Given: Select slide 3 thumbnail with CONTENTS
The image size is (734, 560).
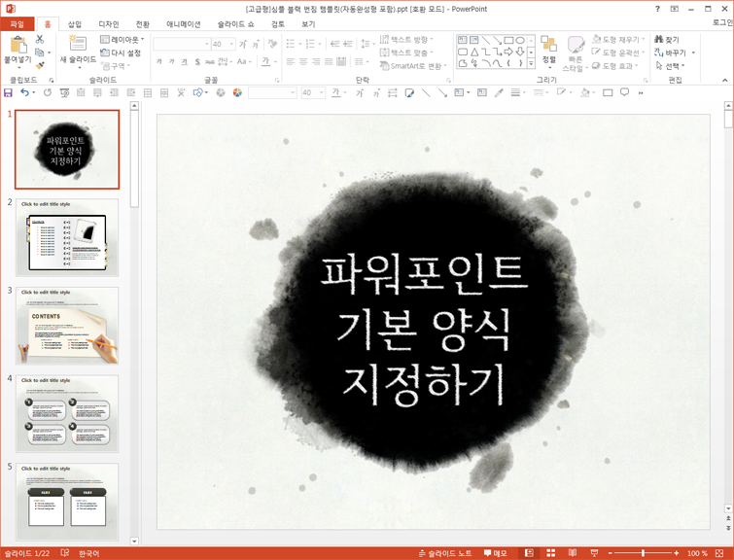Looking at the screenshot, I should point(67,326).
